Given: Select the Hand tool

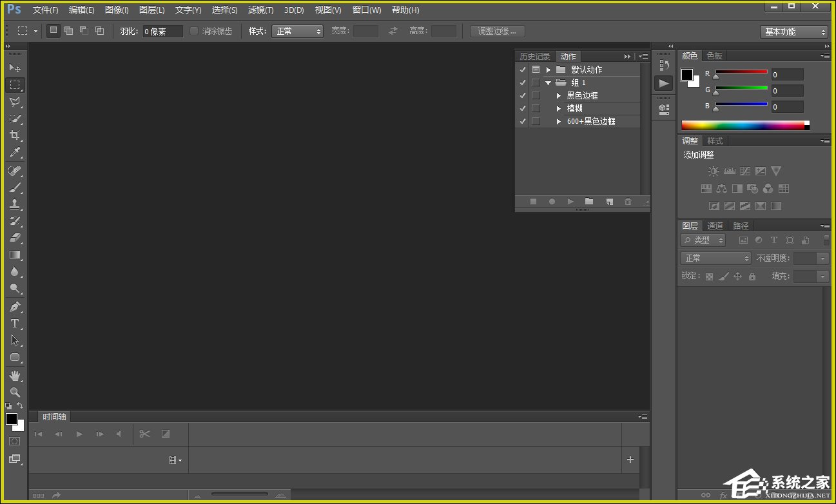Looking at the screenshot, I should 14,375.
